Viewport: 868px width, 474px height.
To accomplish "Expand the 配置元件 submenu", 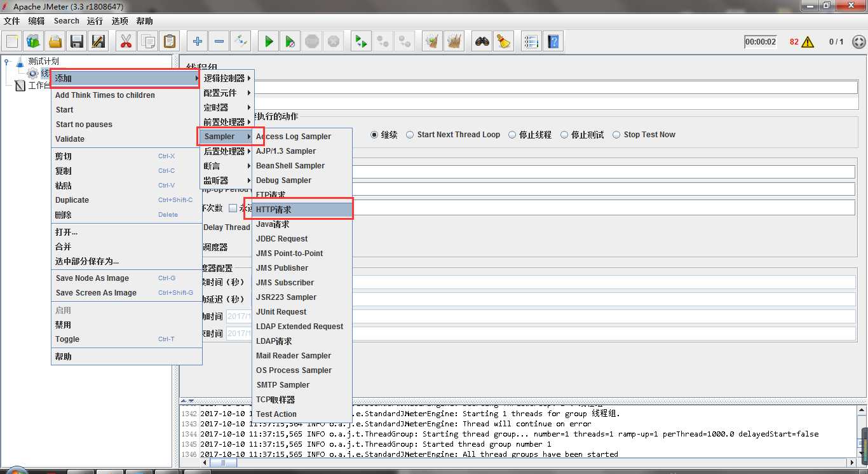I will point(227,93).
